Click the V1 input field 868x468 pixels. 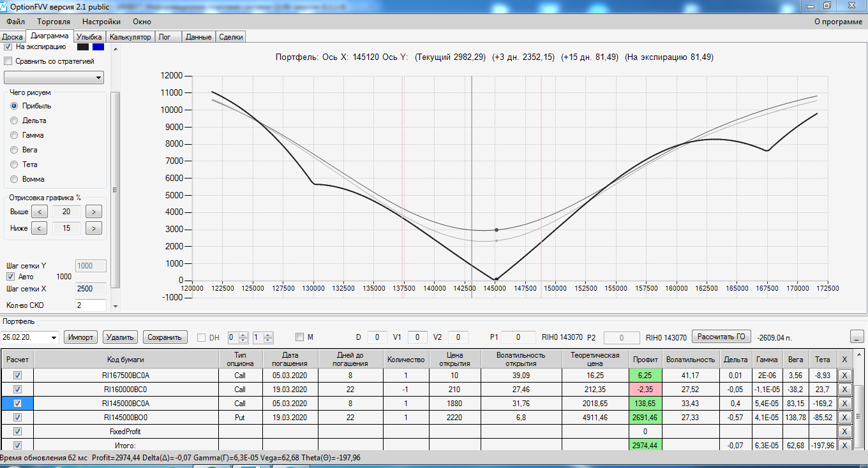click(418, 337)
